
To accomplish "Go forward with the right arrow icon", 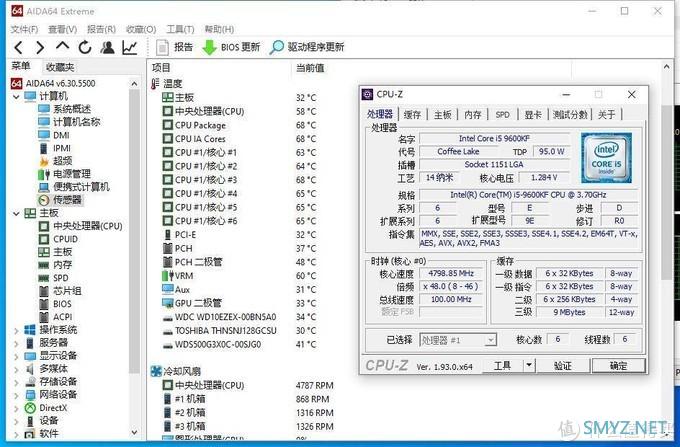I will coord(40,47).
